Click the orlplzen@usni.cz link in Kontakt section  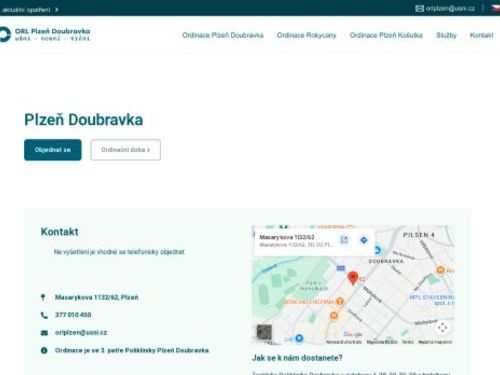click(81, 333)
